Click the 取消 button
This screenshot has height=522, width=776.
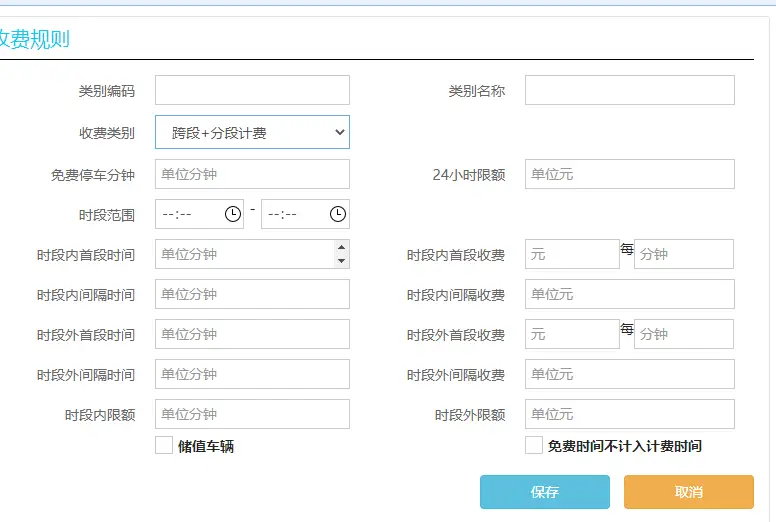pos(688,492)
